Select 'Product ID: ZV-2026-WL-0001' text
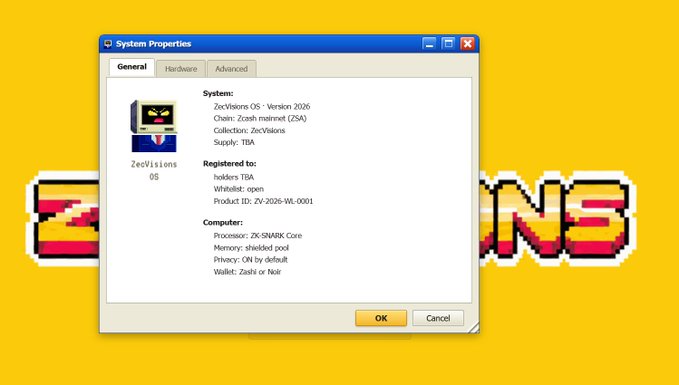The width and height of the screenshot is (679, 385). [263, 201]
